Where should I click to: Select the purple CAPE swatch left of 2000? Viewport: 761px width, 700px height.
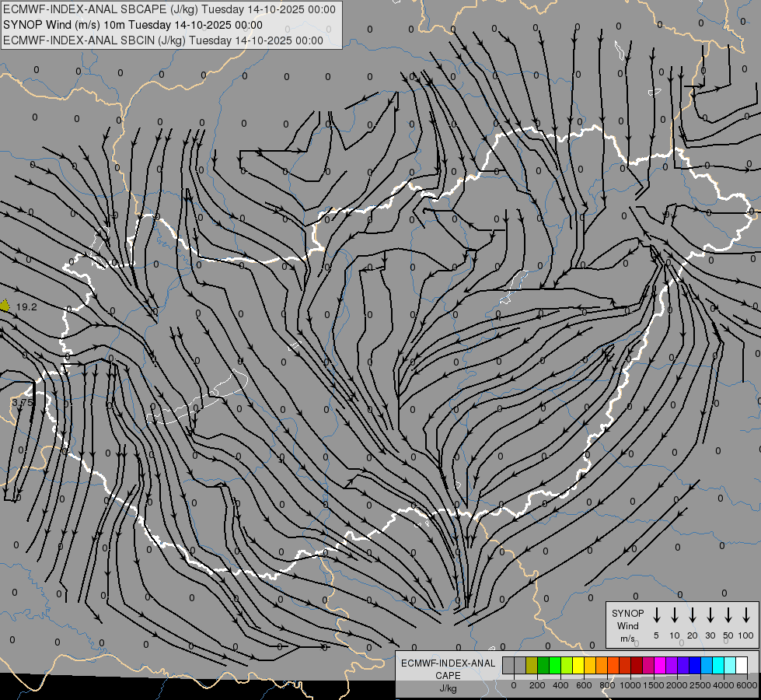click(671, 665)
